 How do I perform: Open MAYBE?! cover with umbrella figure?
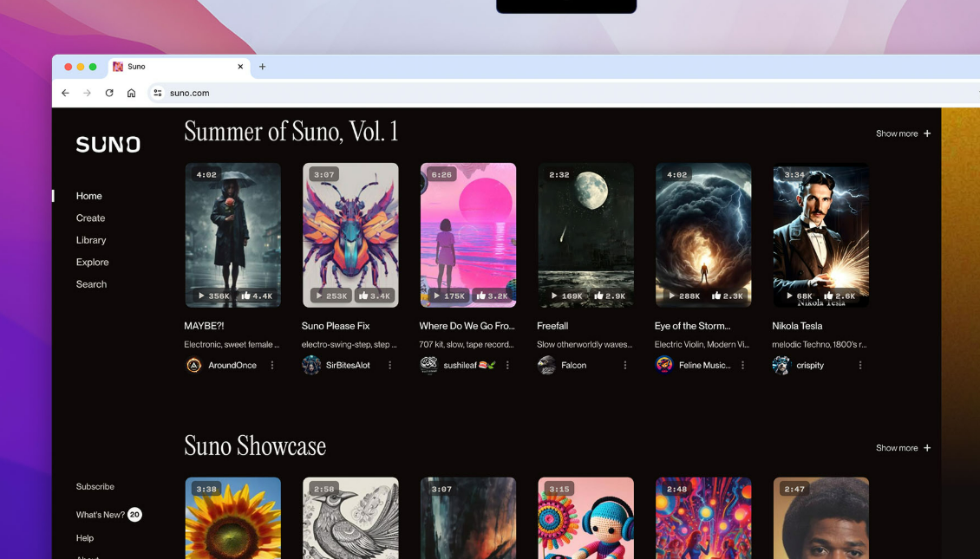tap(233, 235)
